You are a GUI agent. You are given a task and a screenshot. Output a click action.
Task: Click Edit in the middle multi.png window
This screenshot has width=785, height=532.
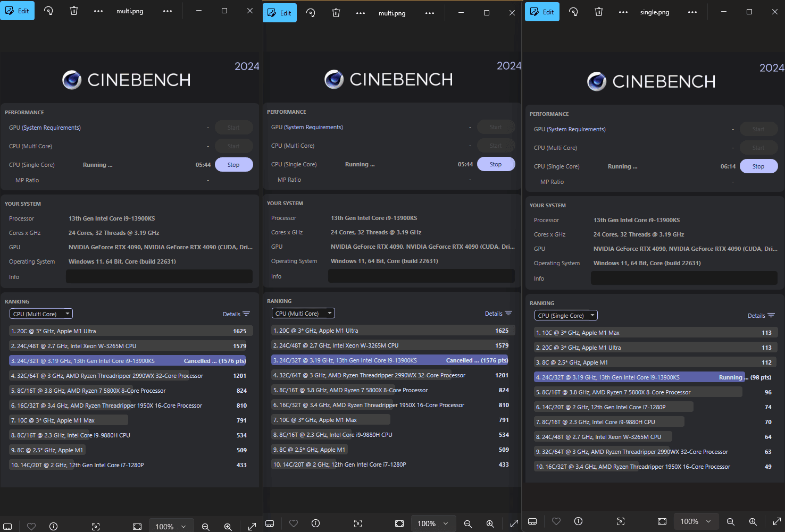point(280,13)
